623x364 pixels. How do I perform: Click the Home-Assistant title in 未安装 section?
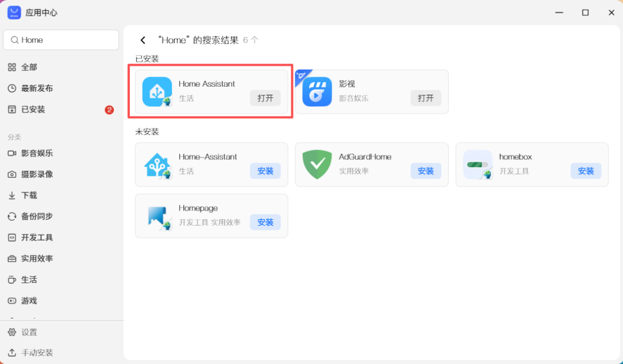[208, 157]
